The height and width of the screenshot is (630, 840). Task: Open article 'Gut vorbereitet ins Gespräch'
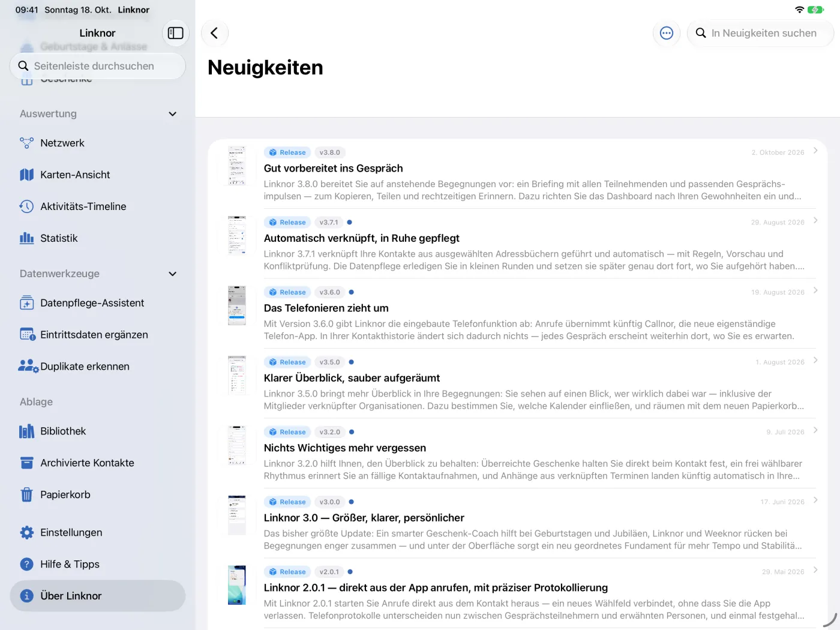point(518,174)
